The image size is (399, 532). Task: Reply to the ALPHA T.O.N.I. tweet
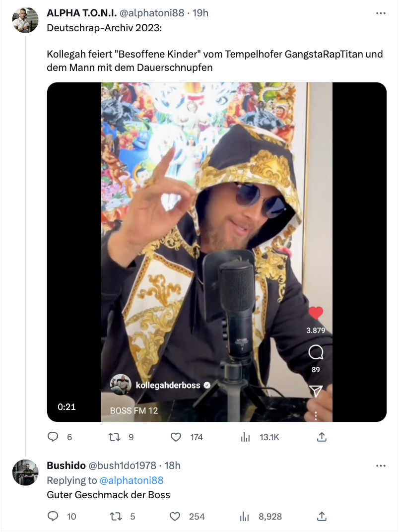tap(54, 437)
